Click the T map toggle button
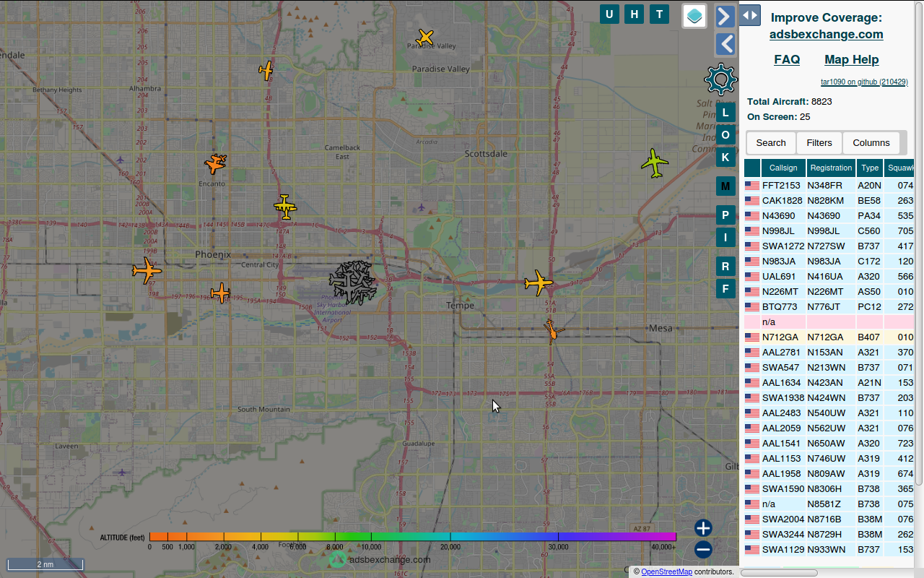This screenshot has width=924, height=578. click(x=659, y=14)
